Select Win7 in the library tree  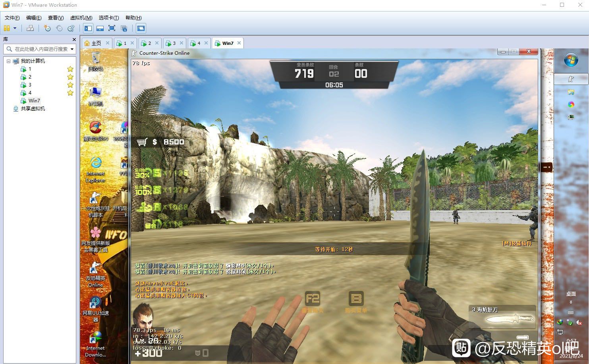pyautogui.click(x=34, y=101)
